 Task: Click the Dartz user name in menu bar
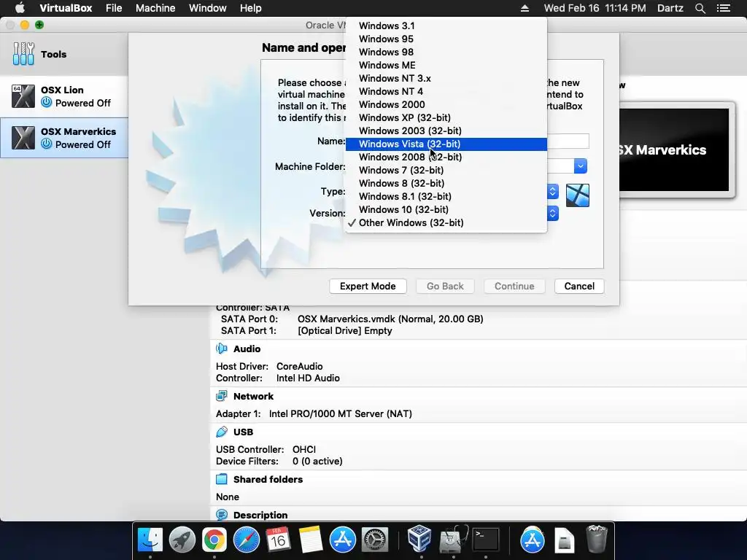[x=670, y=8]
